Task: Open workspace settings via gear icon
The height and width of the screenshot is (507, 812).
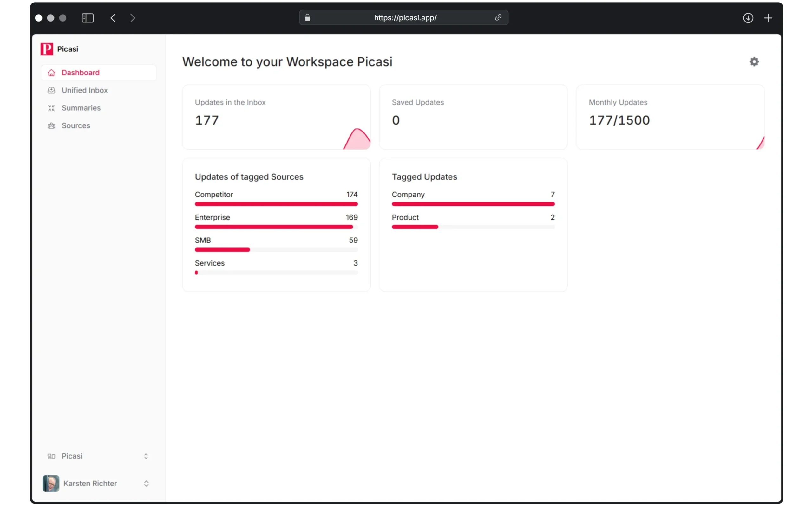Action: (754, 62)
